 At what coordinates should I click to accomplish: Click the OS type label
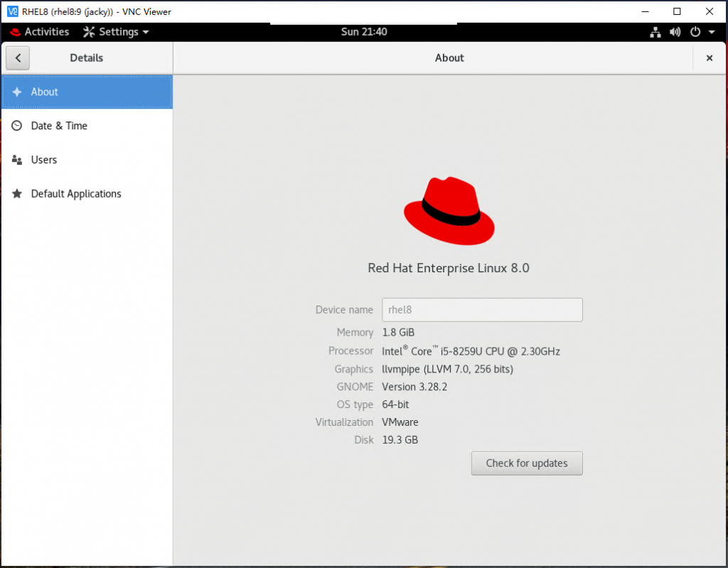[355, 404]
